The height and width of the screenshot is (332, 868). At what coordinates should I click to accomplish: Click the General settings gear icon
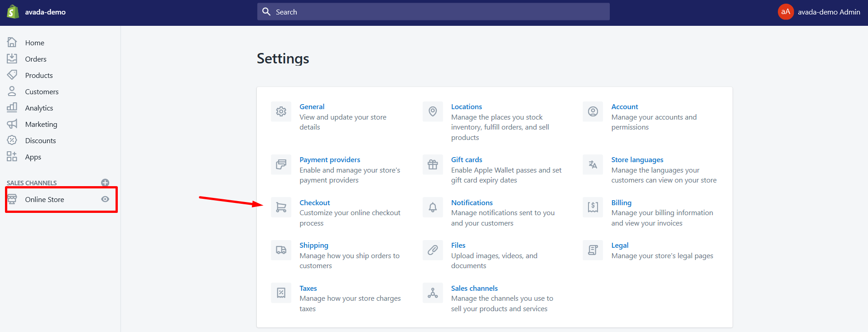pos(281,111)
